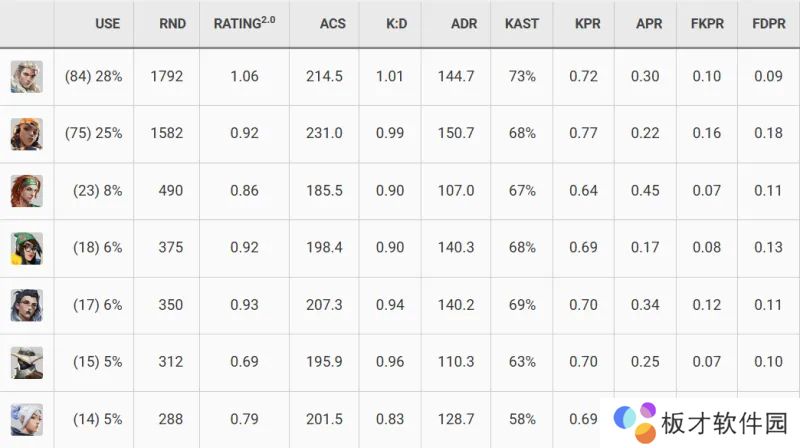800x448 pixels.
Task: Click the agent icon in the (14) 5% row
Action: pos(27,418)
